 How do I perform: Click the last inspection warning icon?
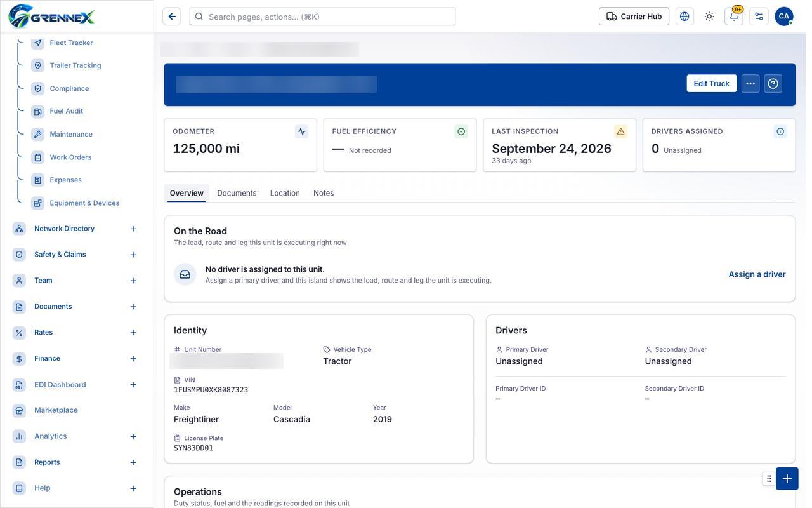coord(620,131)
